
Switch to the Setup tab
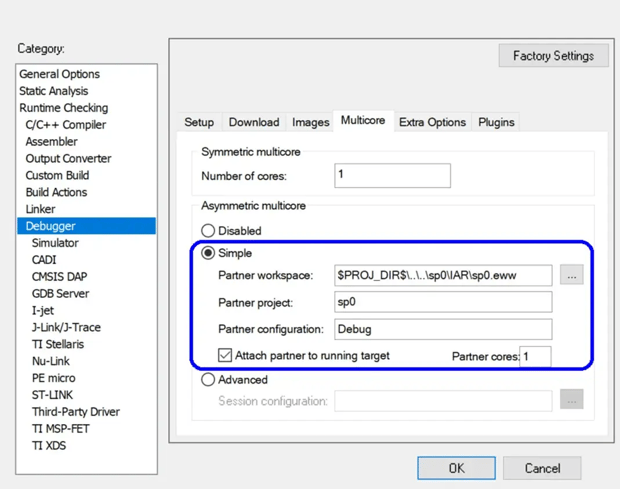[199, 122]
